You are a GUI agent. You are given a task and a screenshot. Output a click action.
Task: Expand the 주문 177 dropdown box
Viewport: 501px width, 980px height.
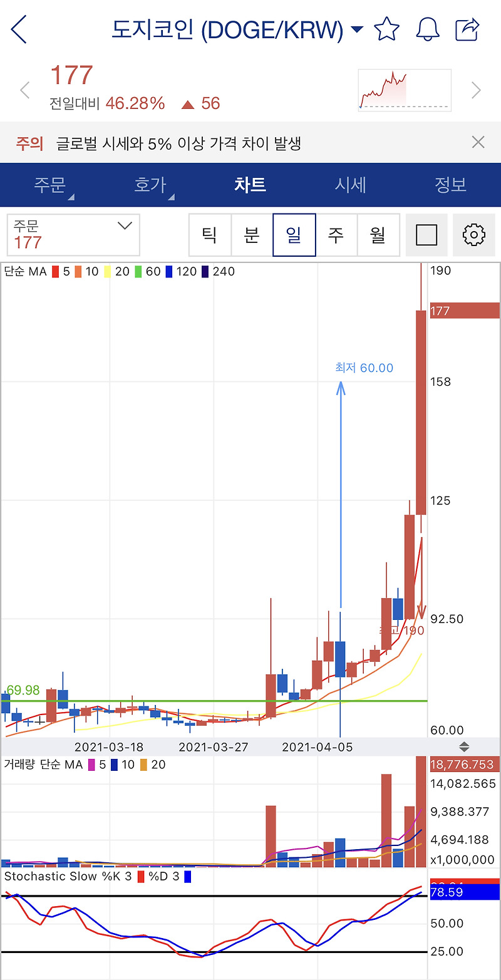tap(73, 235)
